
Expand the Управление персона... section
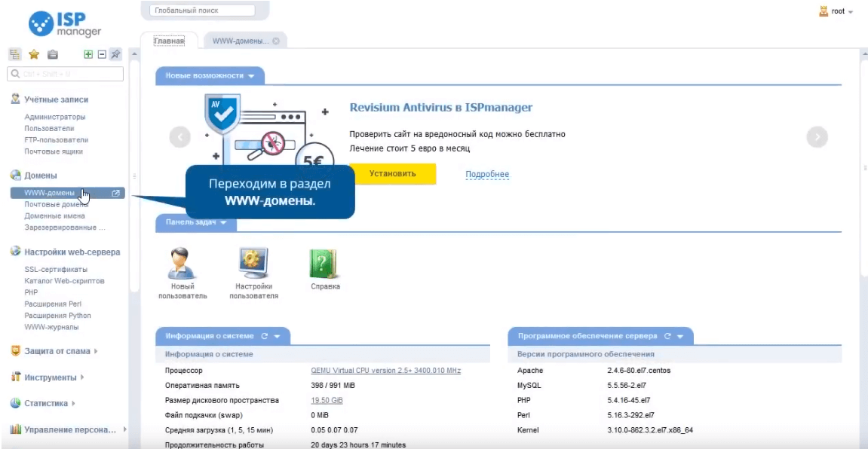pos(124,429)
